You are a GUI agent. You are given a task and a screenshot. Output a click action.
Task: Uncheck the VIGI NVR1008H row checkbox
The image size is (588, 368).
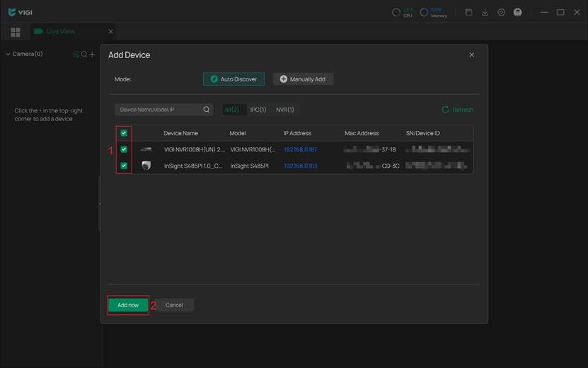pos(124,149)
